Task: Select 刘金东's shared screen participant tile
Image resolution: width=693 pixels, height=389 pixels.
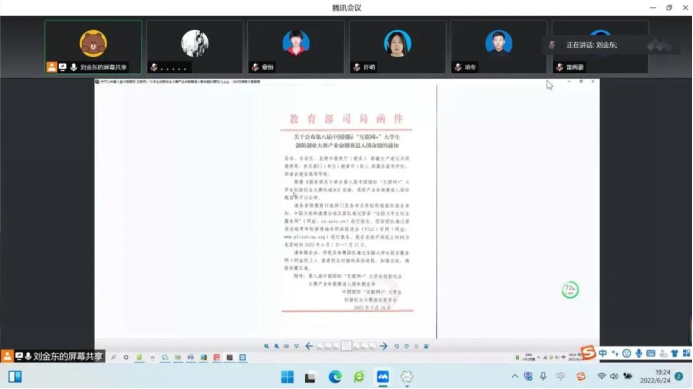Action: [93, 46]
